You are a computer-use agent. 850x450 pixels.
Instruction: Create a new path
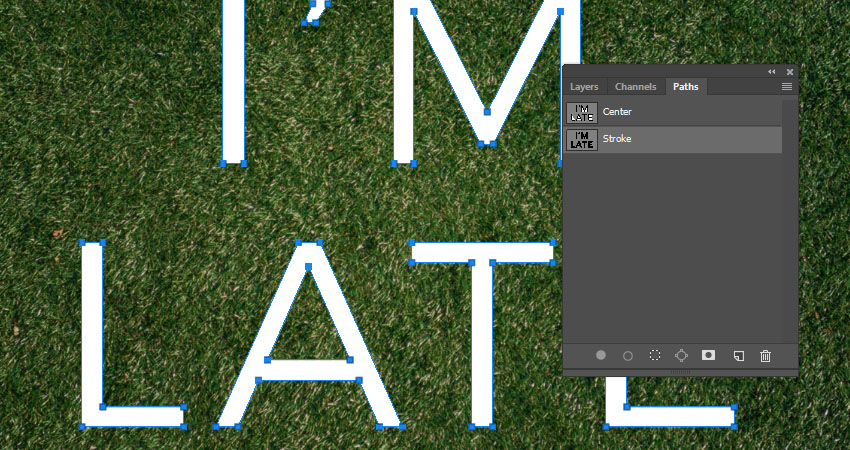coord(738,356)
